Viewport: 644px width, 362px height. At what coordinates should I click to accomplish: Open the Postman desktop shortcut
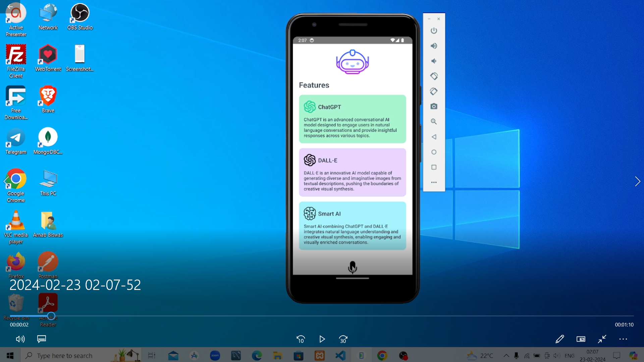48,265
